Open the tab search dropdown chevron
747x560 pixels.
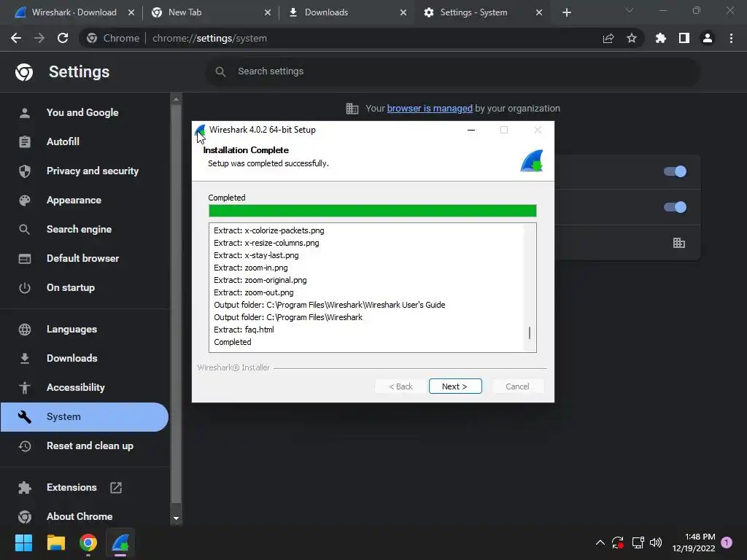630,10
